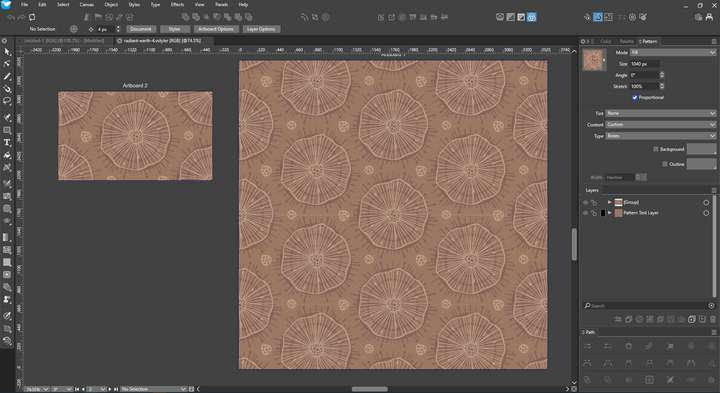This screenshot has height=393, width=720.
Task: Toggle lock on Pattern Test Layer
Action: point(594,213)
